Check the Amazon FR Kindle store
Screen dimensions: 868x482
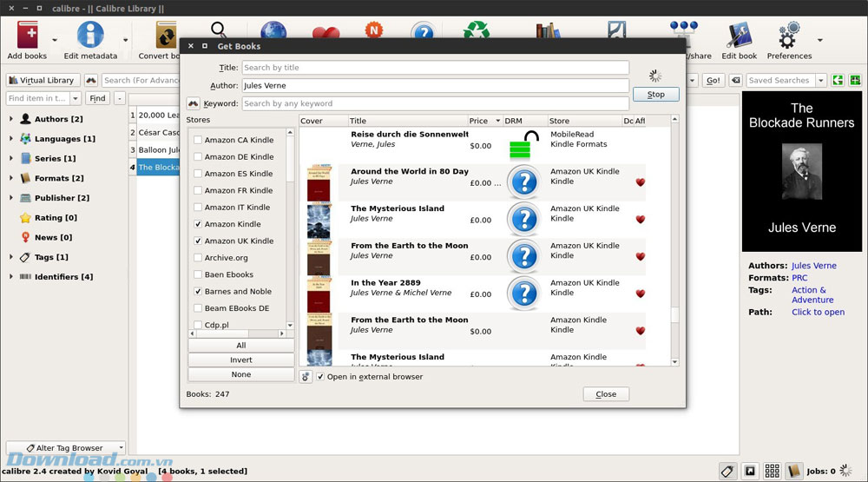(x=198, y=190)
